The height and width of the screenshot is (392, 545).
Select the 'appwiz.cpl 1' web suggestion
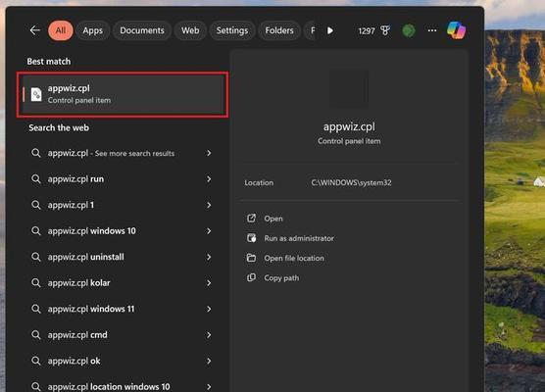pos(123,205)
